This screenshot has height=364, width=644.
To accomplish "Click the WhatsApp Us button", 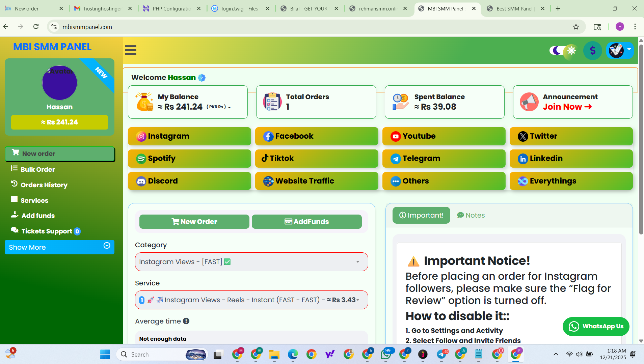I will [x=596, y=326].
